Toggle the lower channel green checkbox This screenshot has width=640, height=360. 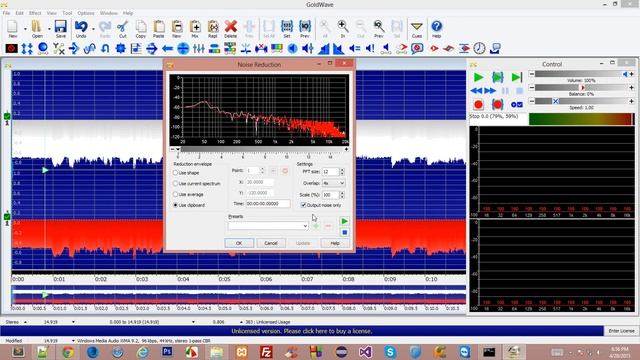[7, 217]
